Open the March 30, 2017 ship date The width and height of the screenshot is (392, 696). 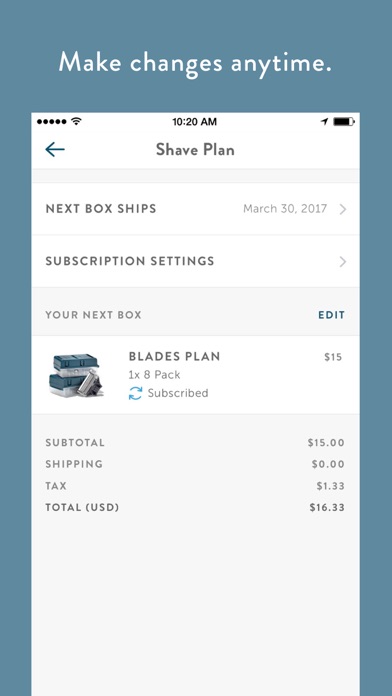pyautogui.click(x=285, y=209)
